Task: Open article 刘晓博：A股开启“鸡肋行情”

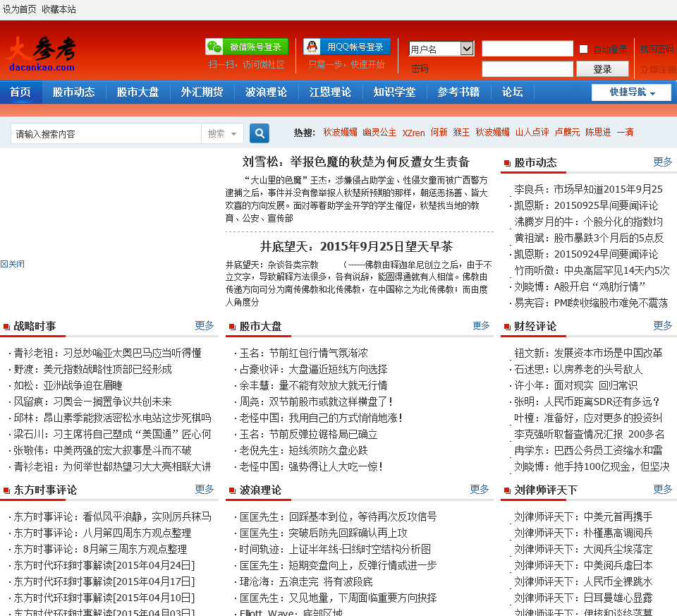Action: [580, 287]
